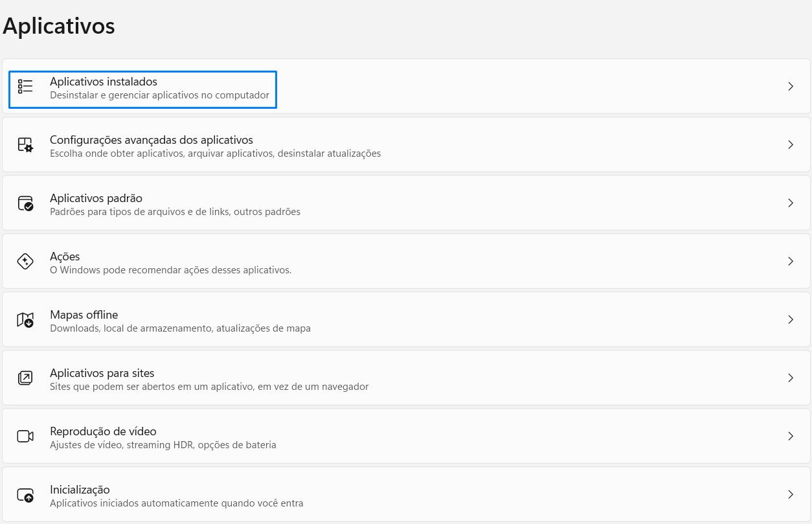
Task: Expand Aplicativos instalados using its chevron arrow
Action: click(790, 86)
